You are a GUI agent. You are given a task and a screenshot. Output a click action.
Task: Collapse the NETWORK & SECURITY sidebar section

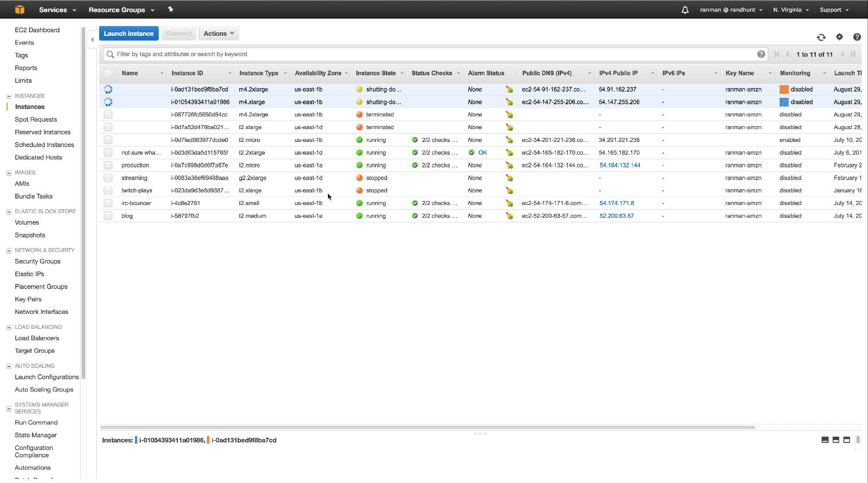(9, 251)
